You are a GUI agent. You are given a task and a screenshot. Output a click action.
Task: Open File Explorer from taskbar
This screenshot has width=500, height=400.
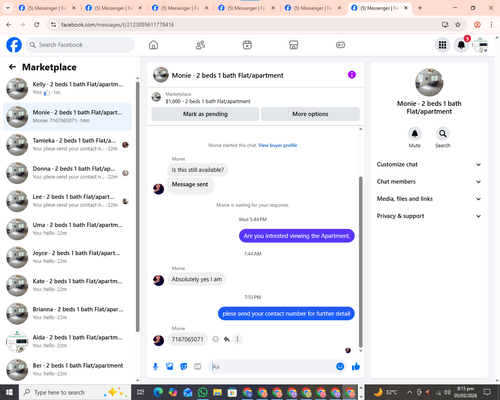coord(217,392)
